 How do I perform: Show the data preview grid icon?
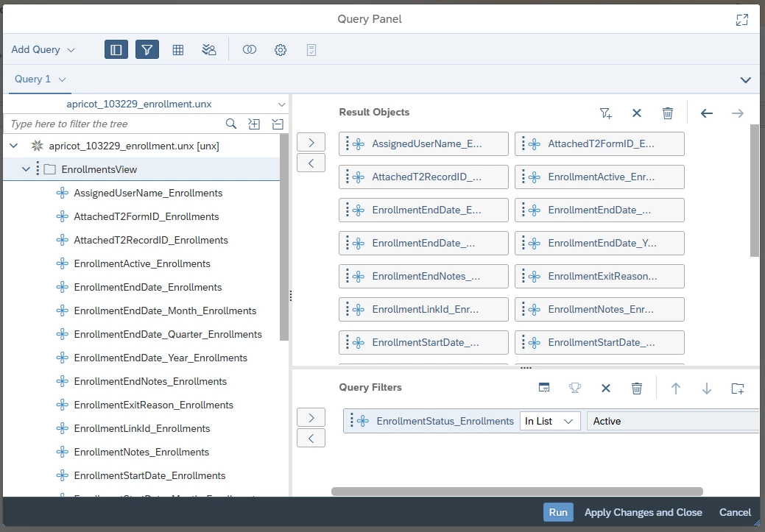coord(178,50)
